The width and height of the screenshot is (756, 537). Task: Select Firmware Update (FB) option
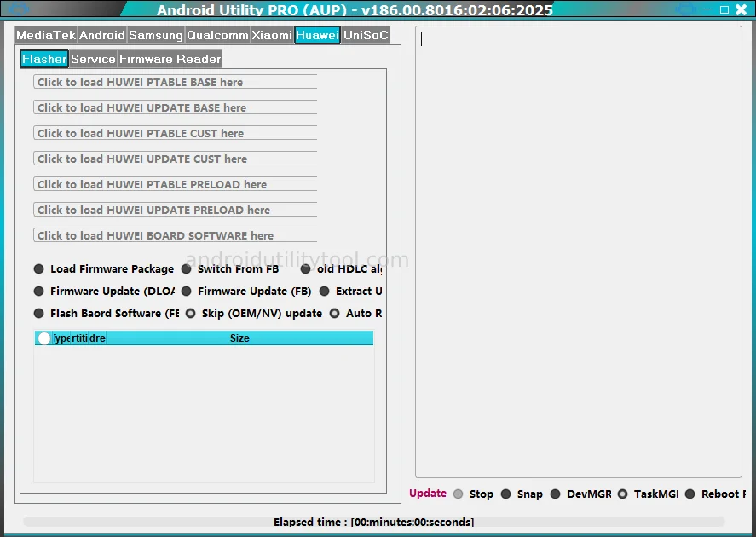coord(246,292)
